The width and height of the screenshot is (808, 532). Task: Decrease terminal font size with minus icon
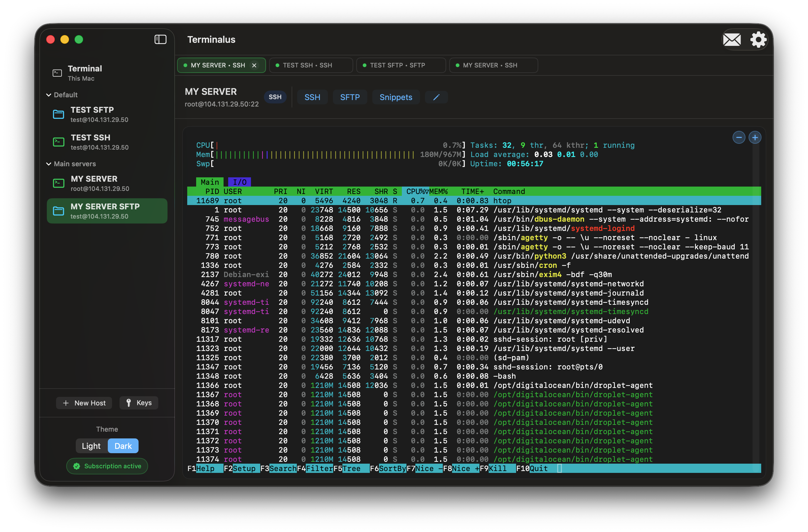(738, 138)
